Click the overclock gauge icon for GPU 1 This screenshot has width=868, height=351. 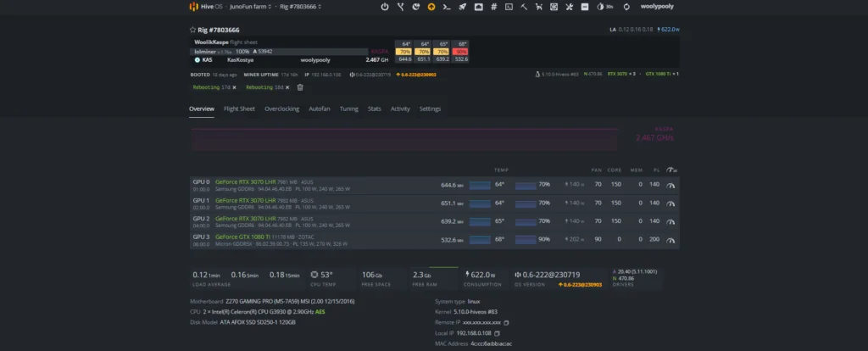[671, 203]
